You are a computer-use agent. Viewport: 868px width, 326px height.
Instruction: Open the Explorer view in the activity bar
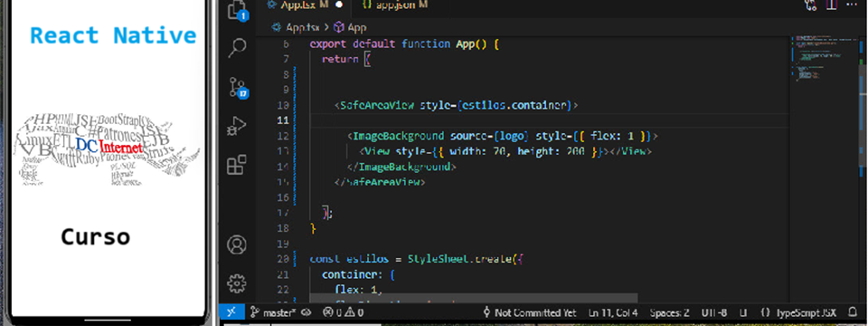(236, 10)
